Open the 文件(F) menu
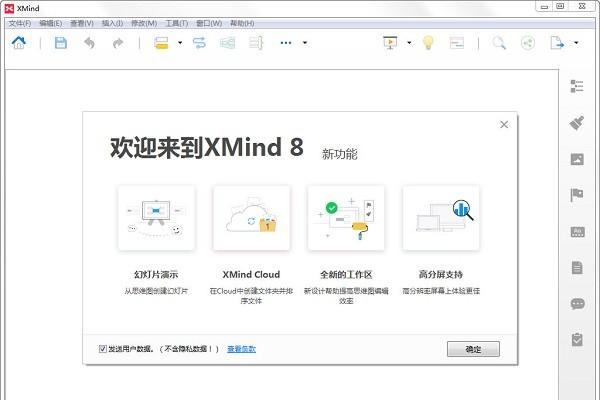This screenshot has height=400, width=600. point(20,23)
